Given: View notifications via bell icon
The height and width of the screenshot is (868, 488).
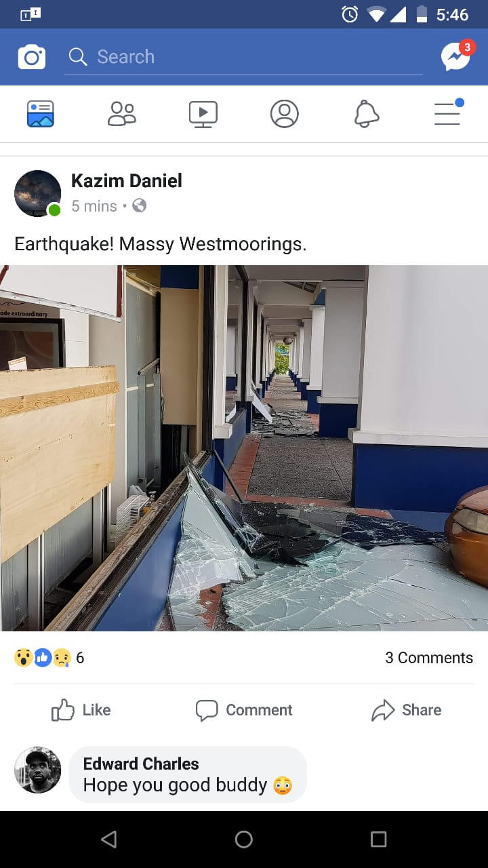Looking at the screenshot, I should (366, 114).
